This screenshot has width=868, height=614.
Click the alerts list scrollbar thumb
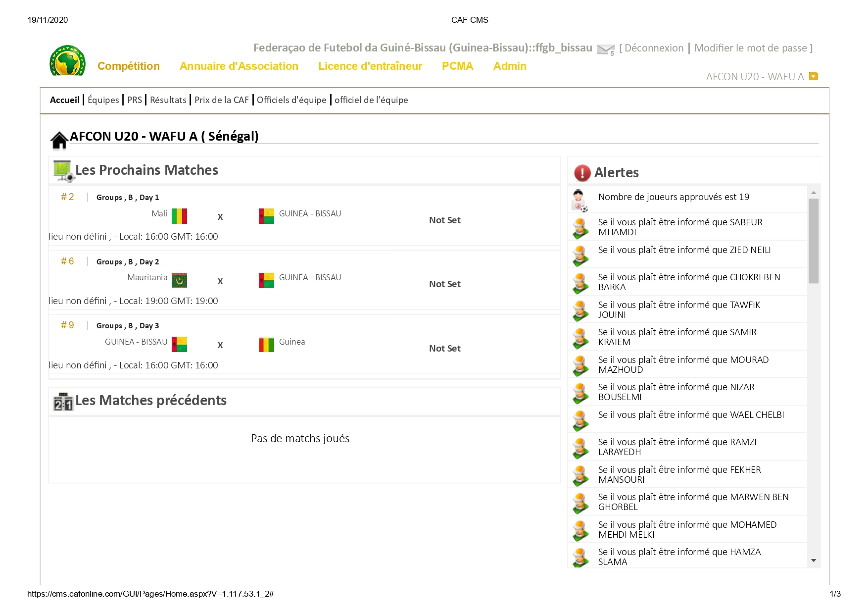pos(814,241)
